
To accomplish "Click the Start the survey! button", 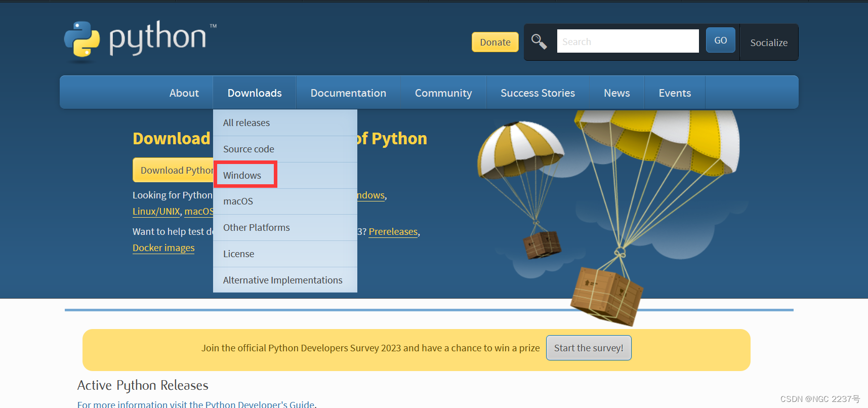I will 589,348.
